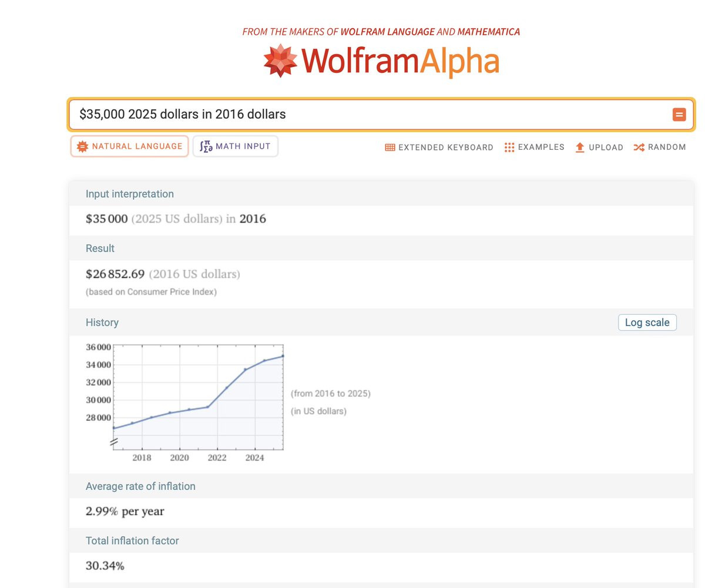Click the History section heading
Screen dimensions: 705x588
(102, 322)
